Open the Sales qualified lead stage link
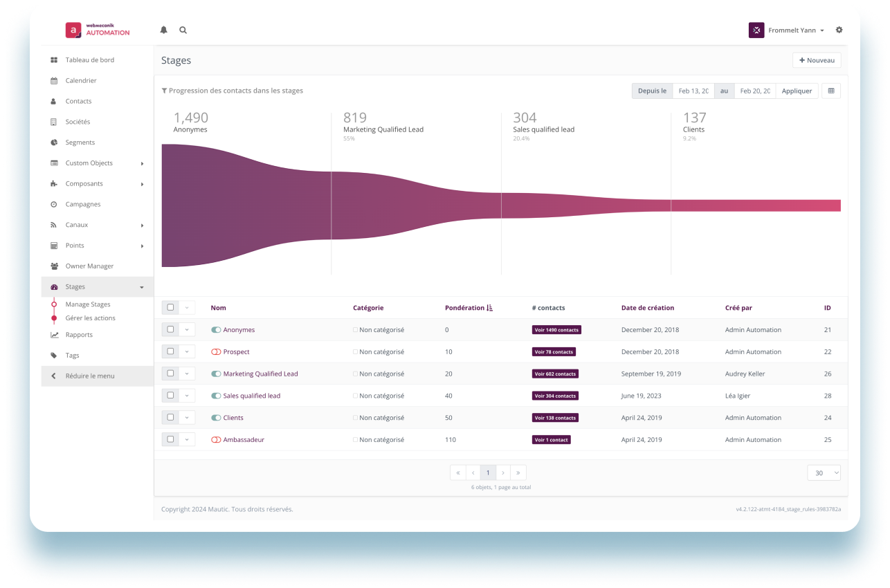The width and height of the screenshot is (890, 588). [x=252, y=396]
